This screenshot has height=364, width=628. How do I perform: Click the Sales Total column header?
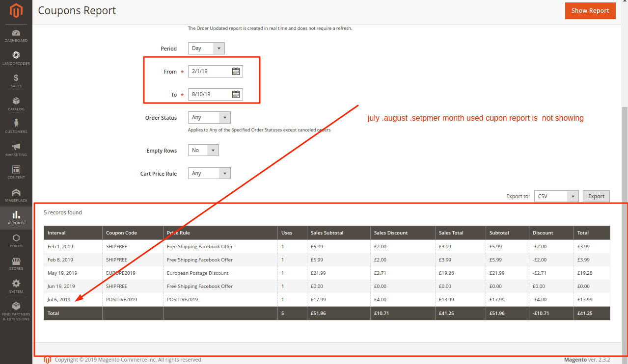[x=460, y=233]
